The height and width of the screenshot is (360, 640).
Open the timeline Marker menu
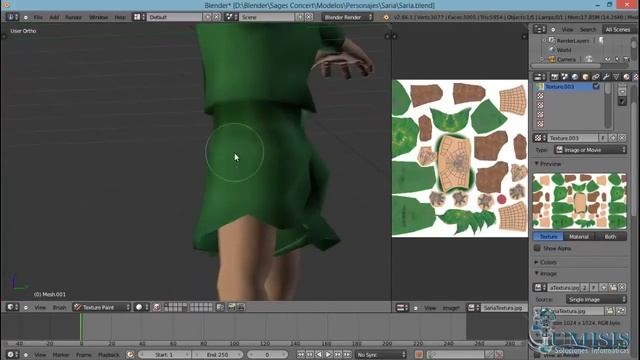[61, 355]
